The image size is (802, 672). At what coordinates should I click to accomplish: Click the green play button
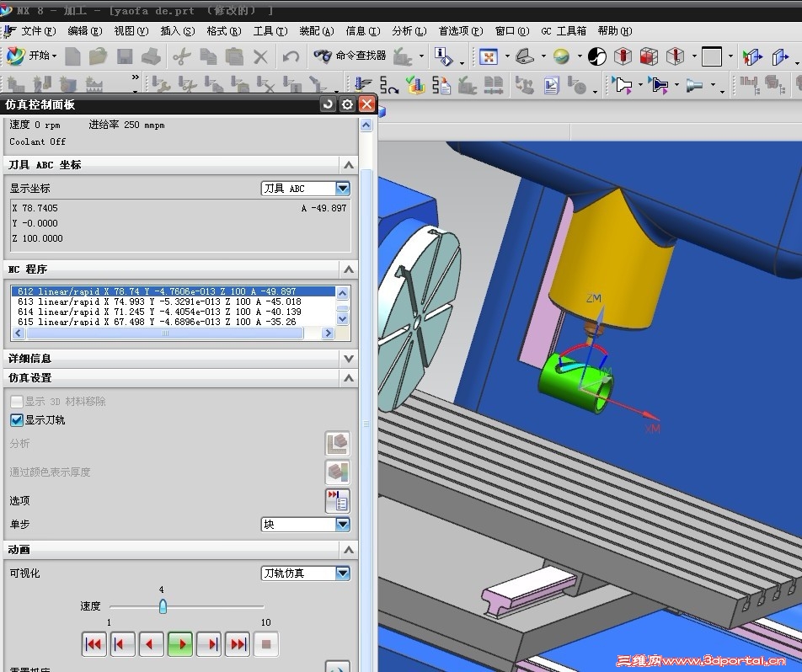coord(180,644)
